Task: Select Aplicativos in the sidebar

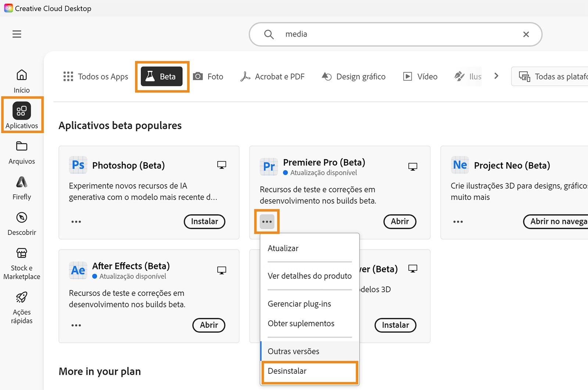Action: pyautogui.click(x=22, y=116)
